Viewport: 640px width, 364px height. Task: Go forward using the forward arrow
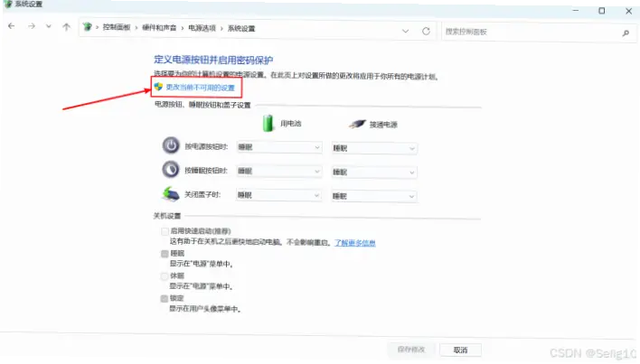coord(32,26)
